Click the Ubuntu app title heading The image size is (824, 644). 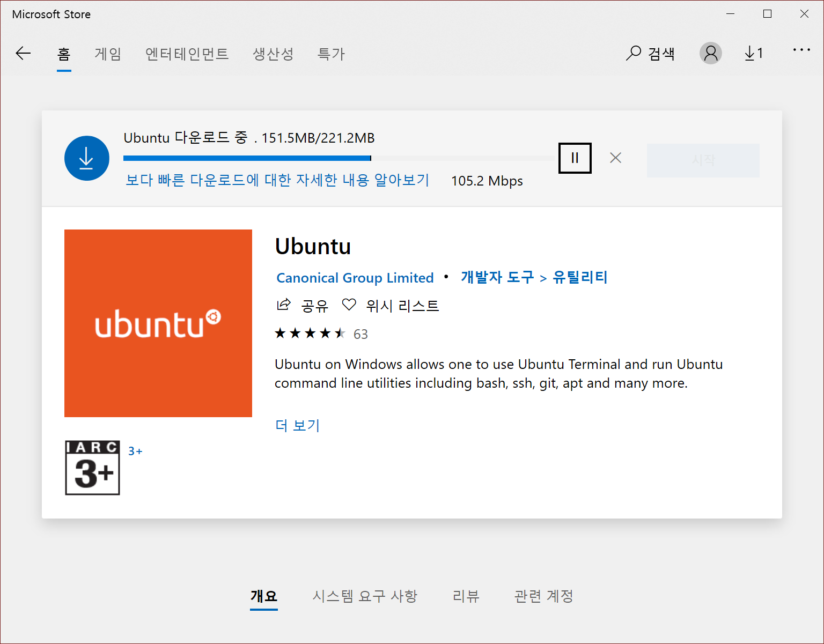pyautogui.click(x=313, y=247)
